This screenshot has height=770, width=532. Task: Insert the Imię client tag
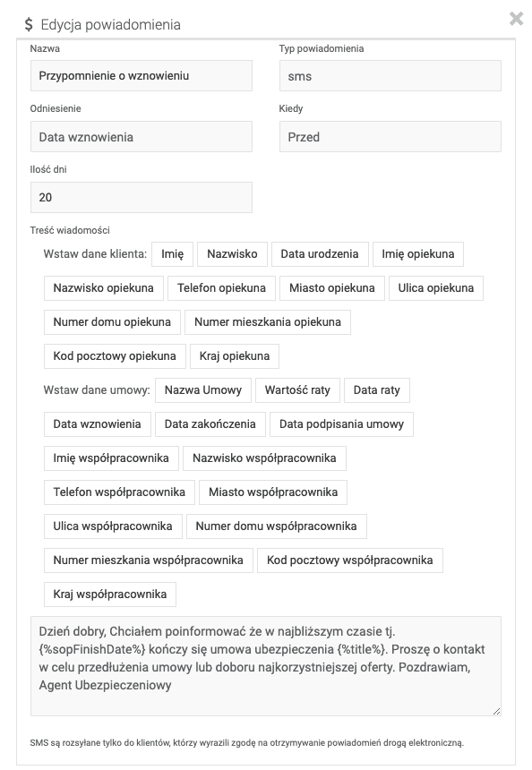point(173,254)
